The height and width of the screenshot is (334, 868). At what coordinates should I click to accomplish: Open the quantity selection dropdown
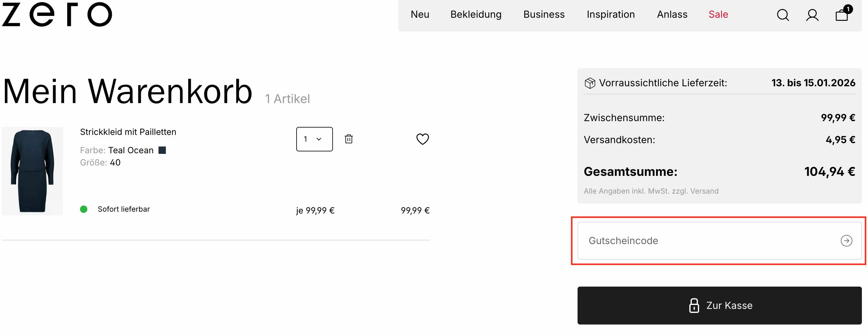point(314,139)
